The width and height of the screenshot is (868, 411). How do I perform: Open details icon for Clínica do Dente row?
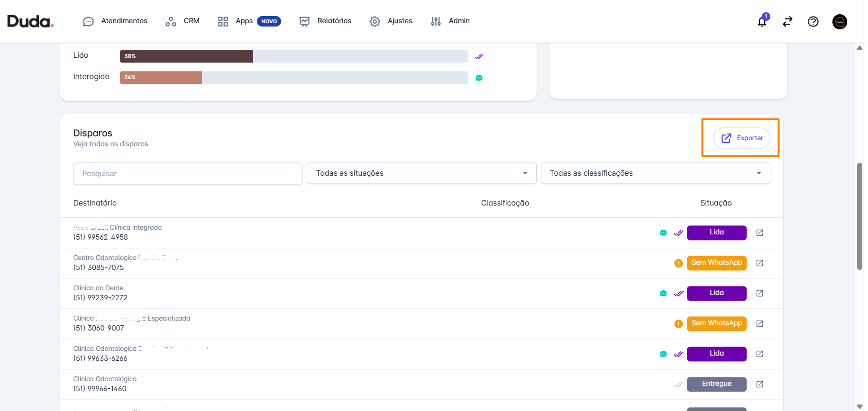759,293
